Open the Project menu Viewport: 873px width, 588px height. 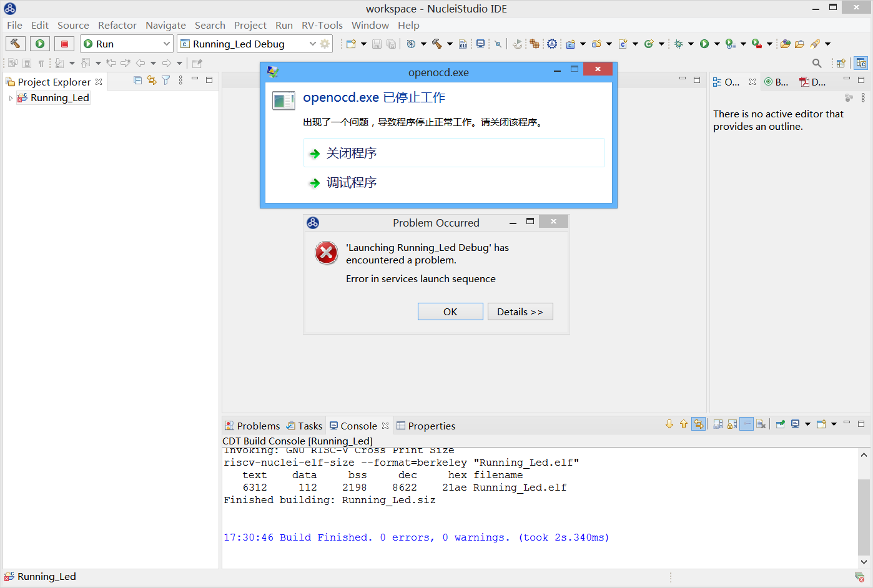pos(250,25)
